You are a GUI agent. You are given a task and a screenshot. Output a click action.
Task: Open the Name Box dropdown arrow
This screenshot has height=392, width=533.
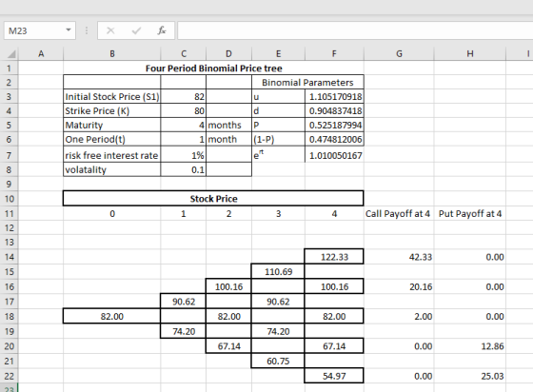[x=69, y=30]
